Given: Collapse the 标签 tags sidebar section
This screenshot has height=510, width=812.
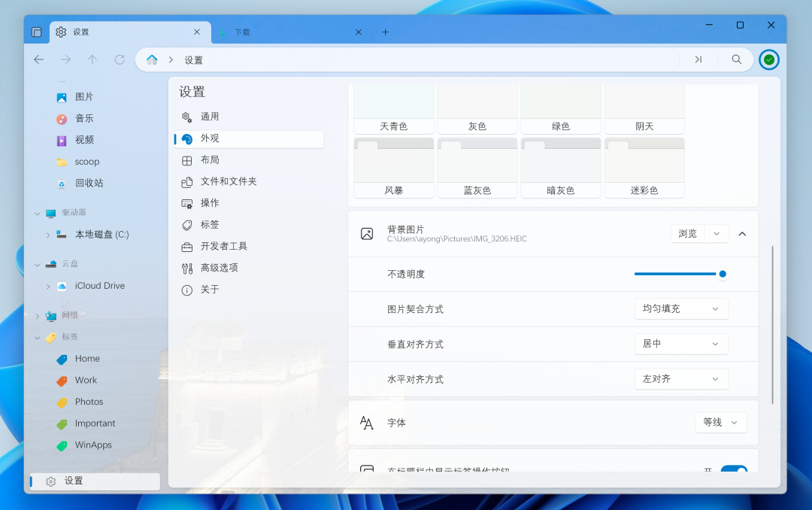Looking at the screenshot, I should (38, 338).
